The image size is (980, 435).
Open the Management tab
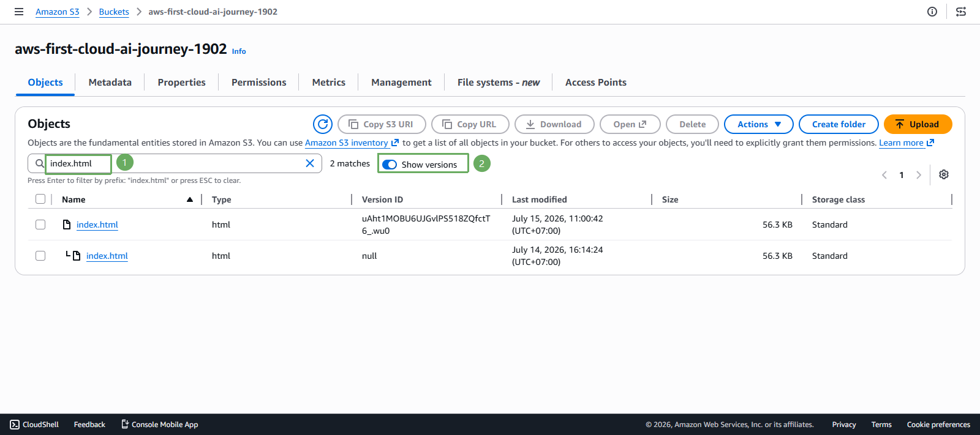[x=401, y=83]
